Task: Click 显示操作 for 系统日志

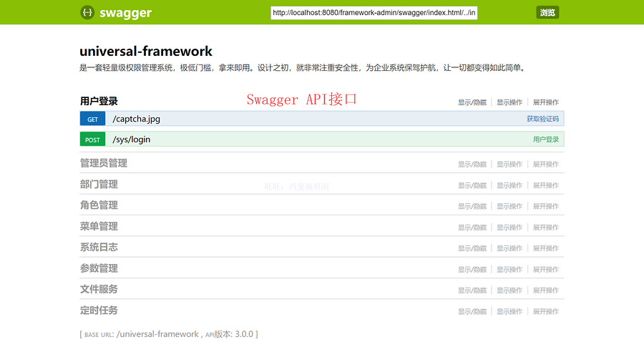Action: pos(509,248)
